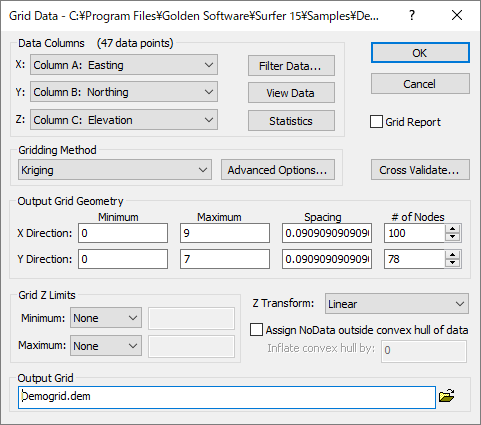Decrease X direction number of nodes
Viewport: 481px width, 425px height.
452,237
